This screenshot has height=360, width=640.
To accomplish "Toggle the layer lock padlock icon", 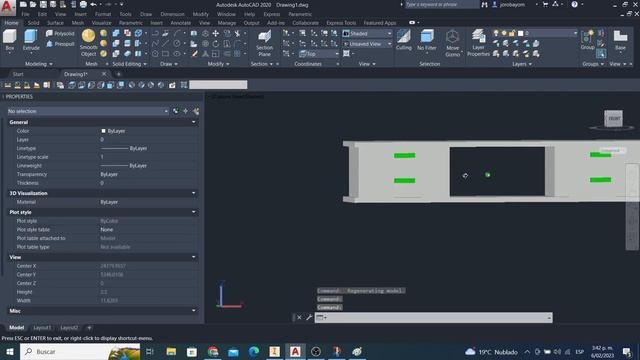I will tap(512, 33).
